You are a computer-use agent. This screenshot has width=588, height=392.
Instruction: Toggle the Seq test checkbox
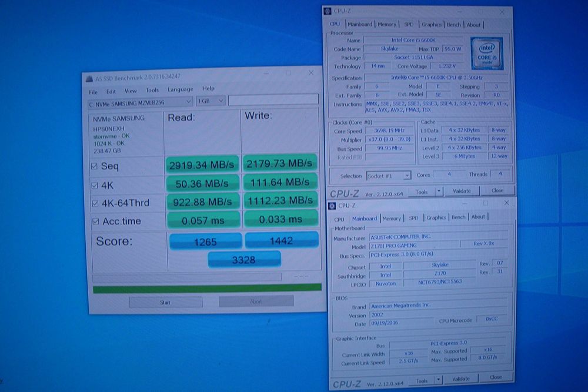95,166
